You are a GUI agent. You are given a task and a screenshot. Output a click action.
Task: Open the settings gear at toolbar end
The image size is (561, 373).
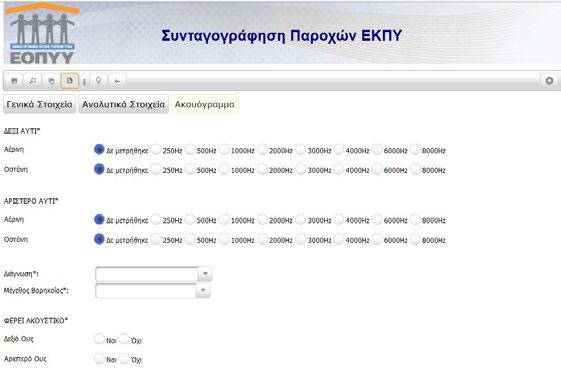549,81
